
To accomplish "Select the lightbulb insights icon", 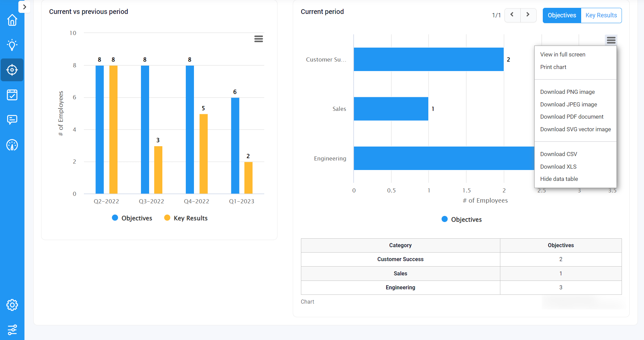I will click(x=12, y=45).
